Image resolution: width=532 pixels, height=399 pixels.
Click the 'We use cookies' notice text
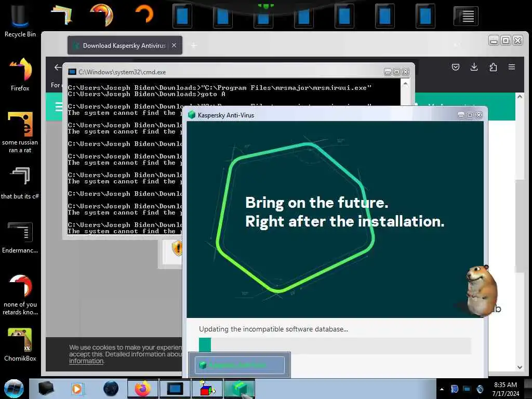tap(126, 354)
